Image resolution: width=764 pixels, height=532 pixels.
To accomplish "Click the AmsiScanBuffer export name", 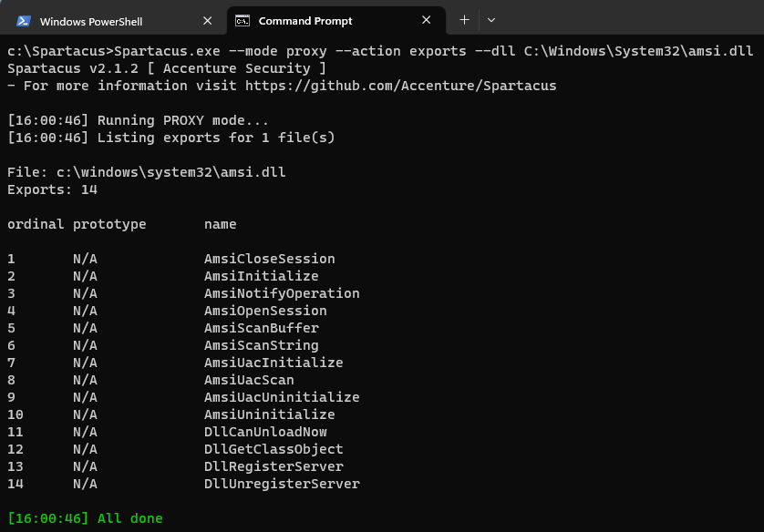I will tap(261, 328).
